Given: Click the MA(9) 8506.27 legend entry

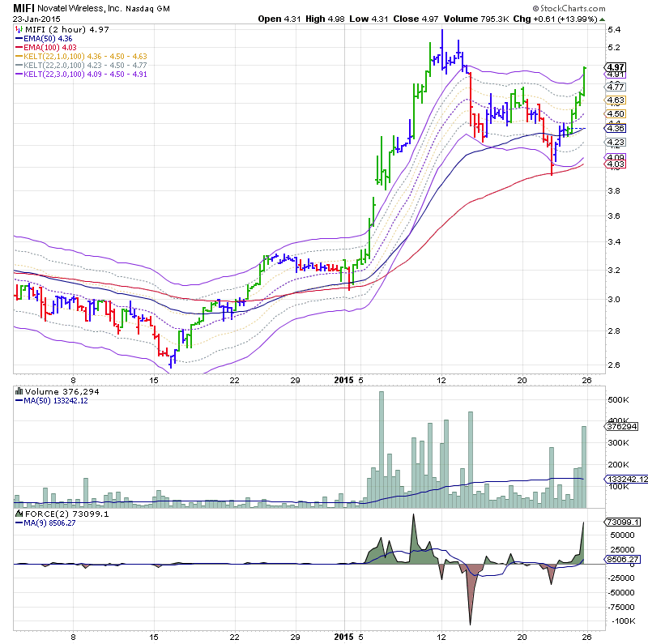Looking at the screenshot, I should (49, 522).
